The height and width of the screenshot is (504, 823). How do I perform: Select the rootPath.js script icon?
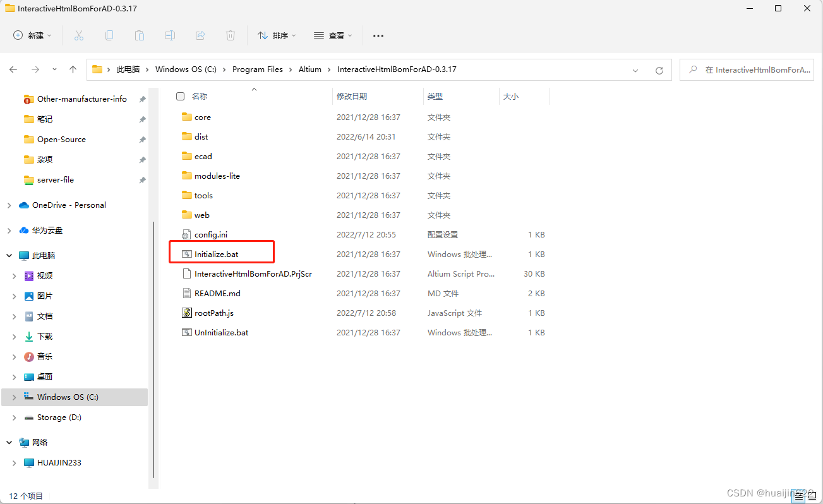[x=186, y=313]
